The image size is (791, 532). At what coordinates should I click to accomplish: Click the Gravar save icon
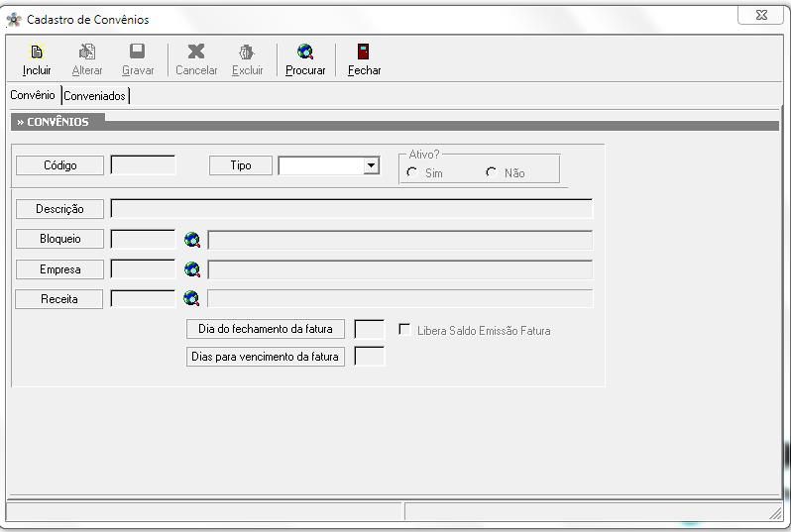(x=137, y=52)
